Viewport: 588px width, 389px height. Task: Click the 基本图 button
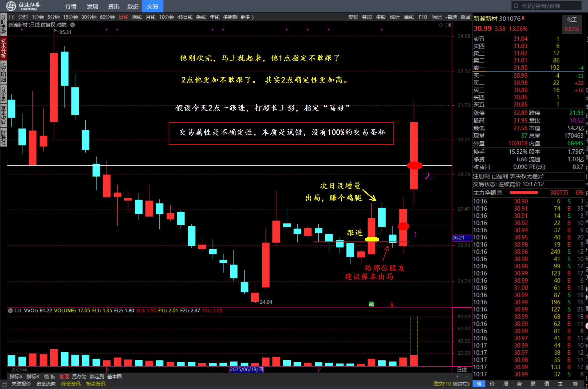pyautogui.click(x=115, y=376)
